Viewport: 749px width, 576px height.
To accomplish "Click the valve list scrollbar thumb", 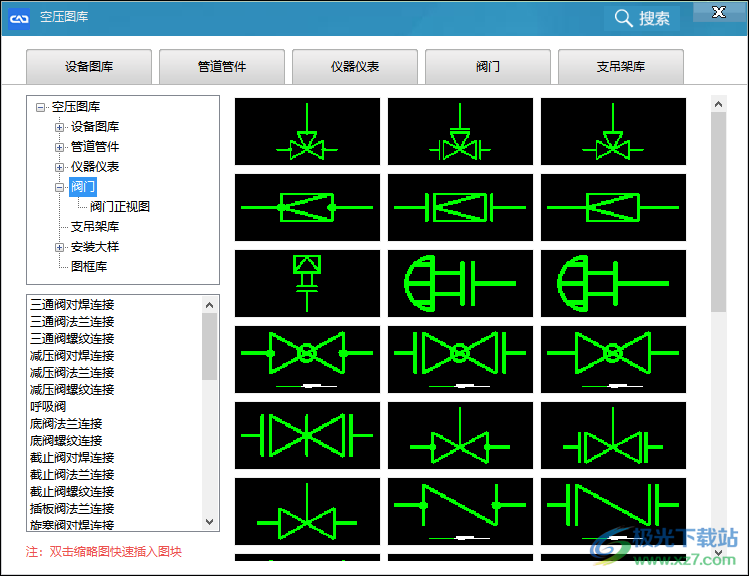I will pyautogui.click(x=209, y=347).
